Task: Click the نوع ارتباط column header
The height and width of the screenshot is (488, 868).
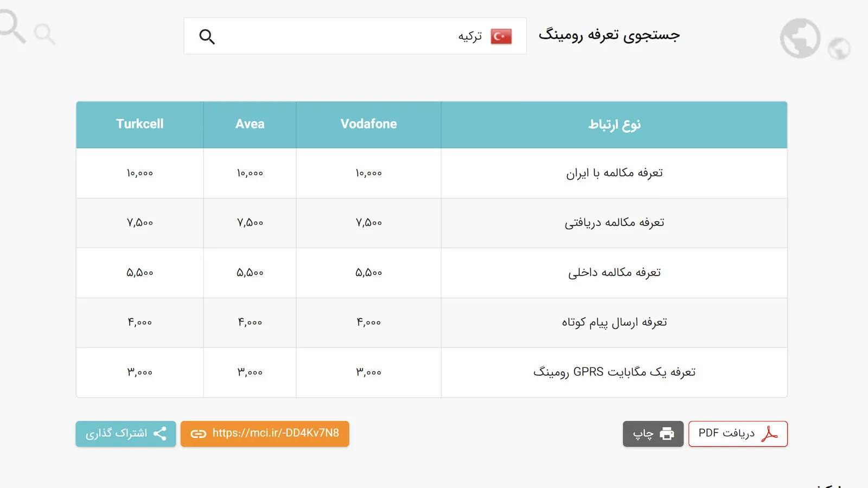Action: click(615, 124)
